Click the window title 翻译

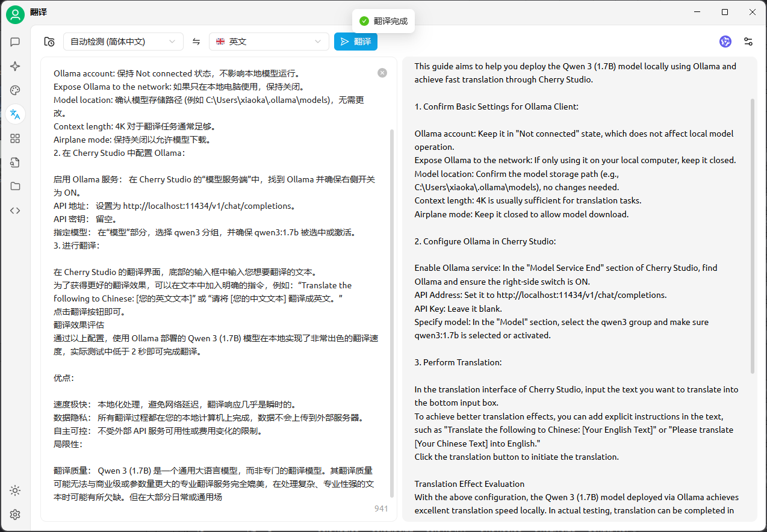39,12
